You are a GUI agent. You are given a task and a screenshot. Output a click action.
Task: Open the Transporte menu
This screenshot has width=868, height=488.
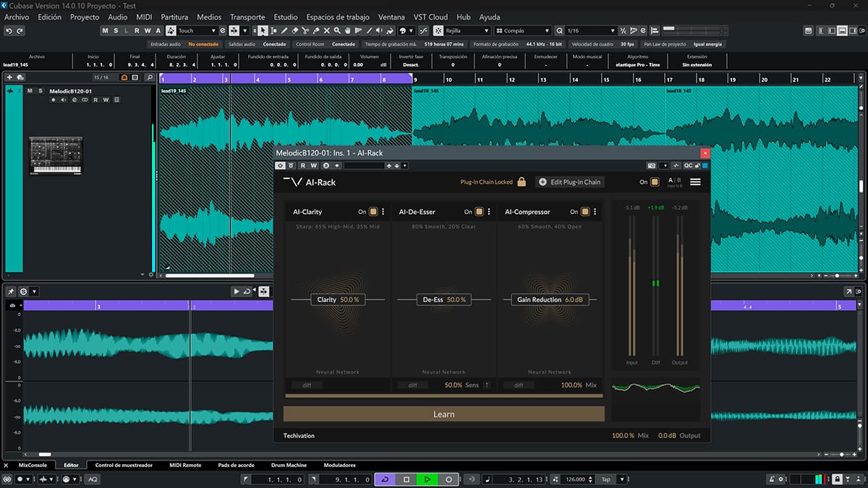click(247, 17)
